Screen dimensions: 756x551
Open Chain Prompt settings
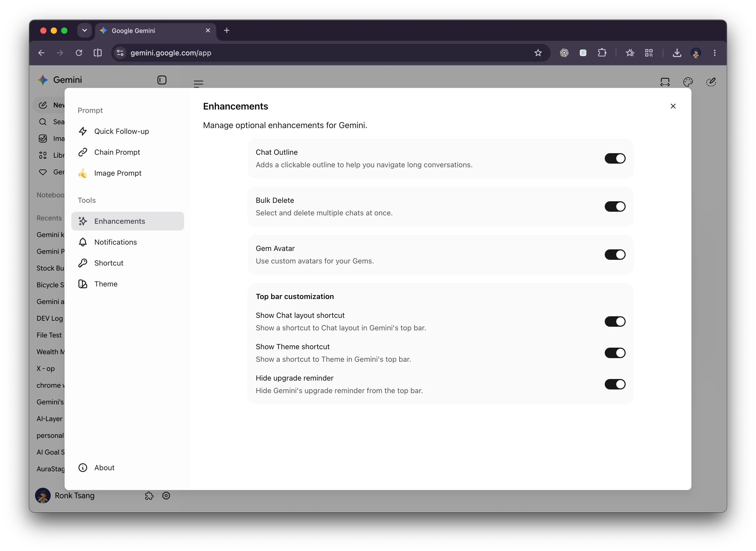(128, 152)
